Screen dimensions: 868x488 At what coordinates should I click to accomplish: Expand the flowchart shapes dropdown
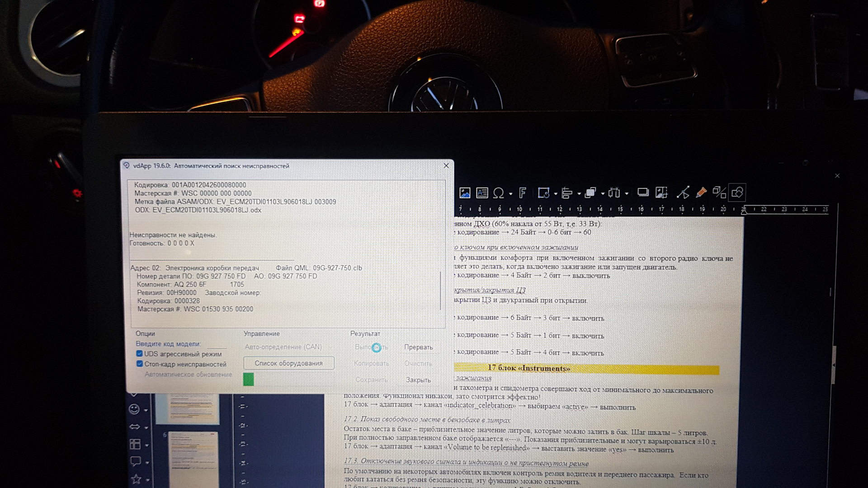pyautogui.click(x=147, y=446)
